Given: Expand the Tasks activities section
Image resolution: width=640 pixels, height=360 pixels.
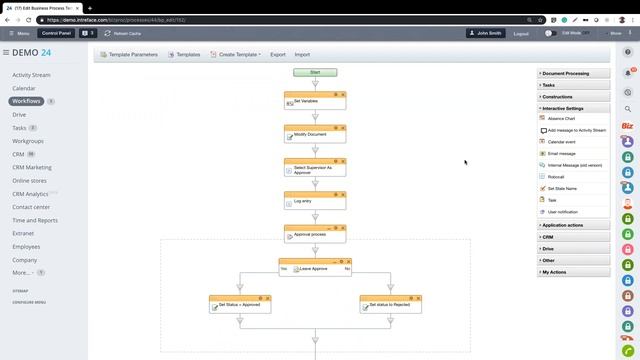Looking at the screenshot, I should [x=573, y=85].
